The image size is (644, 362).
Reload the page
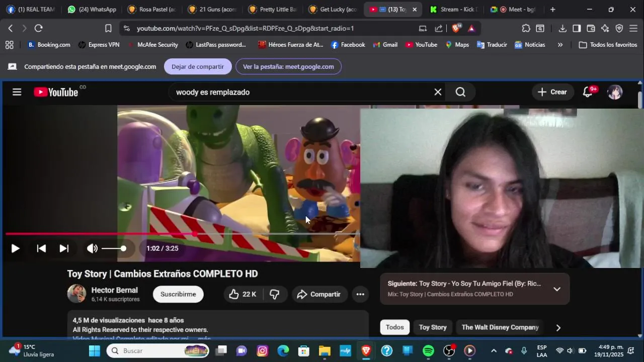coord(39,28)
